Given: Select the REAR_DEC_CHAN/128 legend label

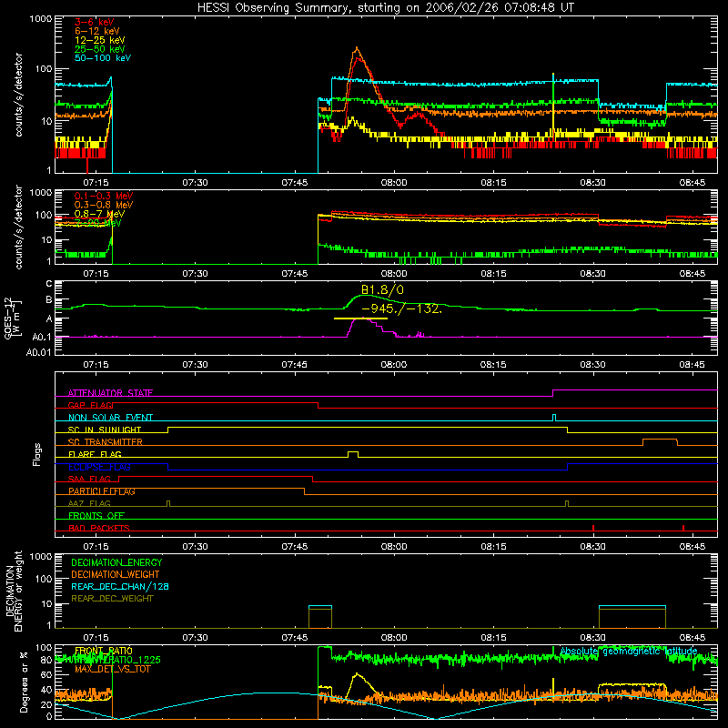Looking at the screenshot, I should 120,586.
